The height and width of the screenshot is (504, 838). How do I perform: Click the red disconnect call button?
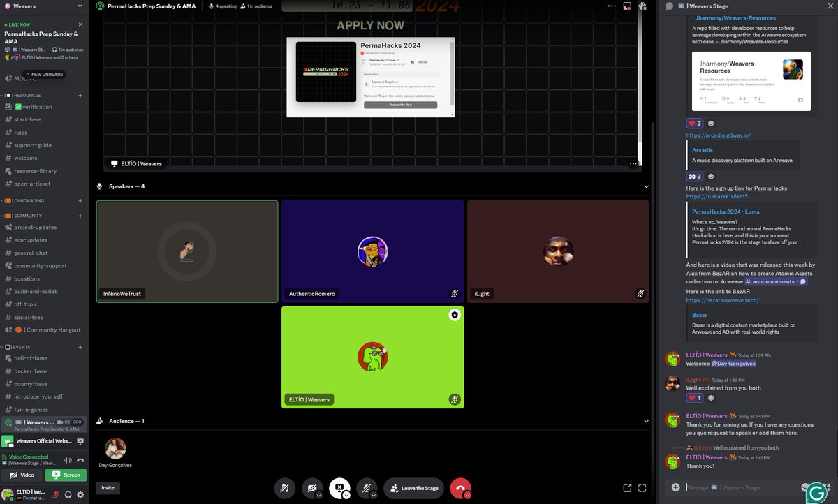pos(460,488)
